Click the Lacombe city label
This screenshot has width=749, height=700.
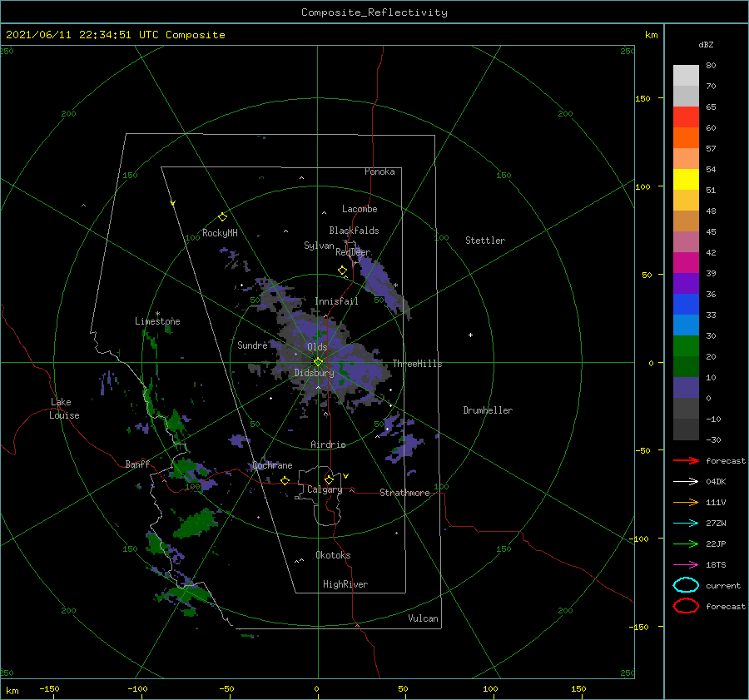coord(360,209)
